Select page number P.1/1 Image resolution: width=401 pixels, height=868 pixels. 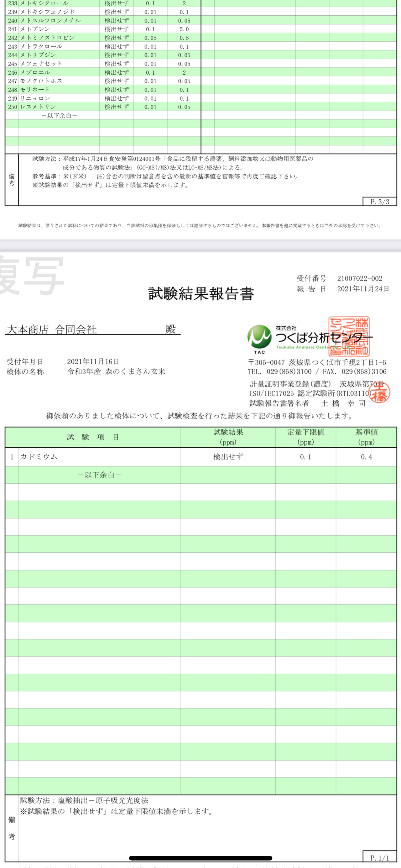(379, 858)
